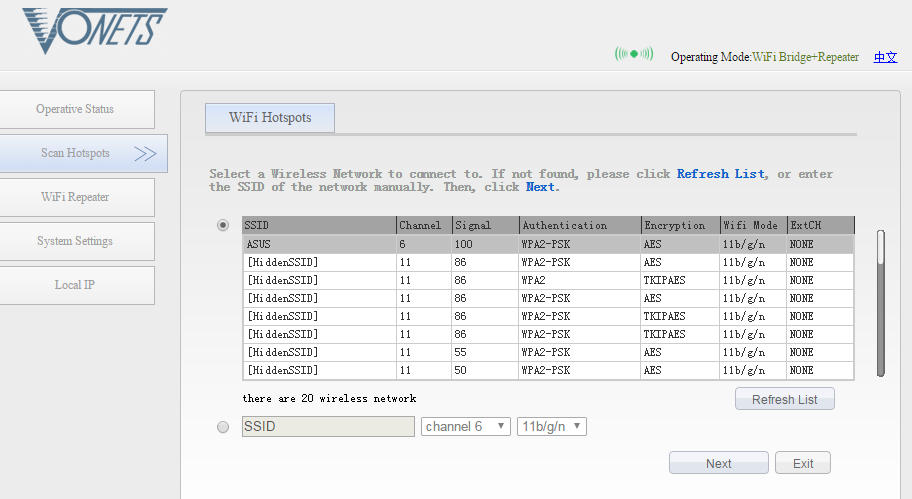Click the bold Refresh List text in instructions

[x=721, y=174]
